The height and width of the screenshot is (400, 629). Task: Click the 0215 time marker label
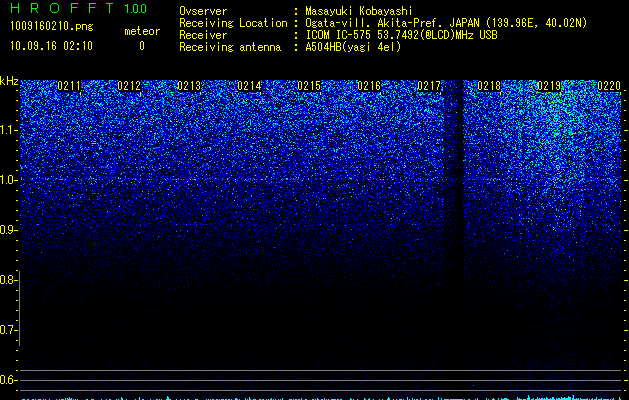click(309, 86)
